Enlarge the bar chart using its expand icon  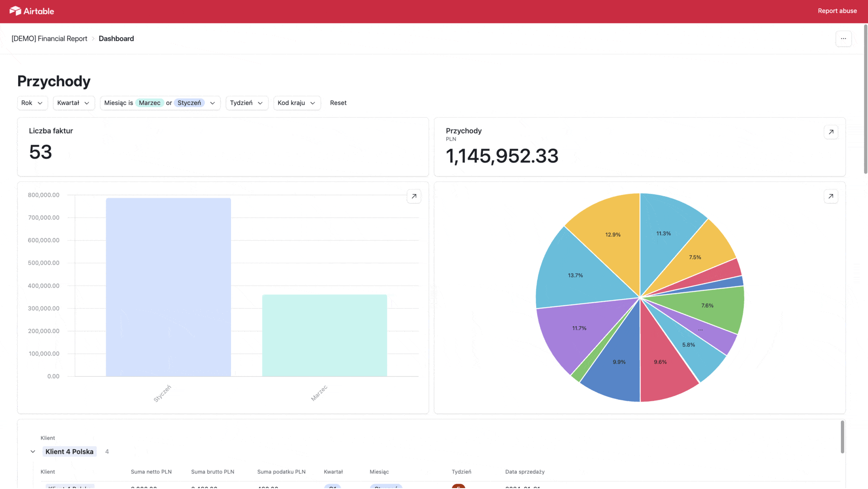[414, 196]
